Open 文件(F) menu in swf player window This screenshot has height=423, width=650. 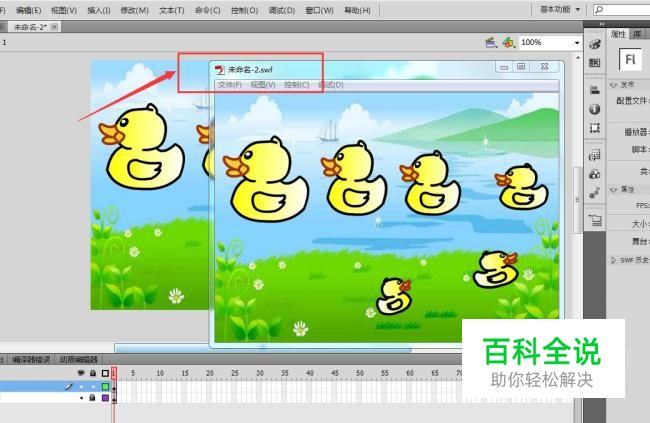click(230, 85)
